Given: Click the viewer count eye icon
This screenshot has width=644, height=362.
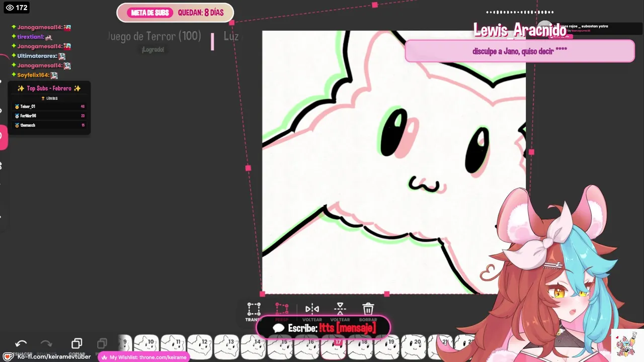Looking at the screenshot, I should (x=9, y=8).
